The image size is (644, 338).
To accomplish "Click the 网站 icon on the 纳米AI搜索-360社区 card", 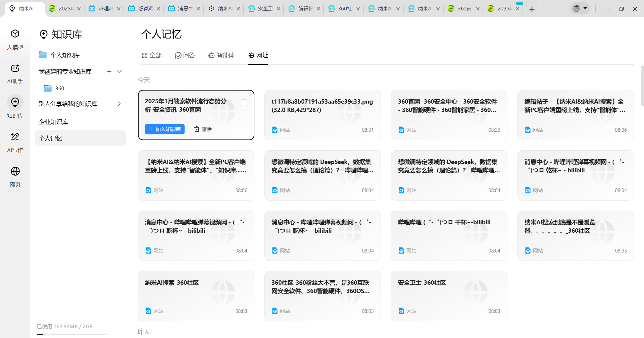I will 148,311.
